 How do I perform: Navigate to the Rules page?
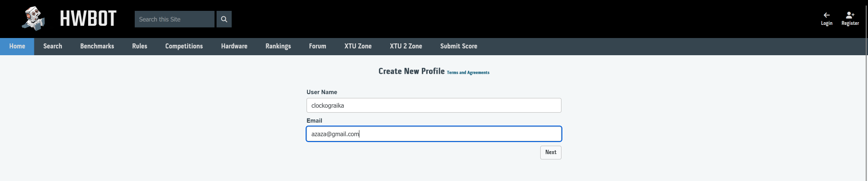[x=140, y=46]
